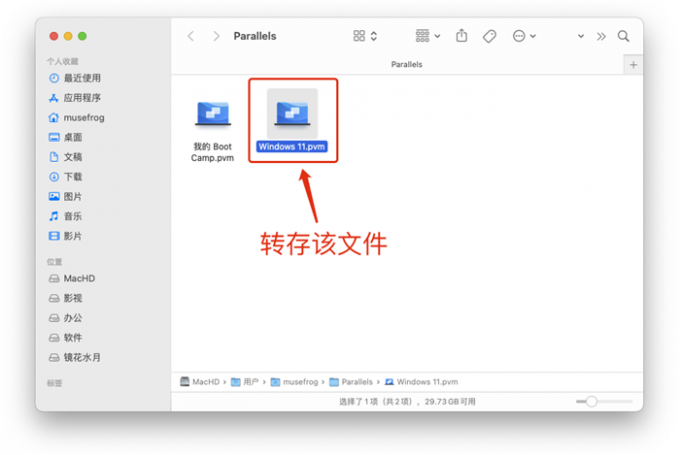Click the document icon beside 文稿
The image size is (680, 455).
(54, 157)
